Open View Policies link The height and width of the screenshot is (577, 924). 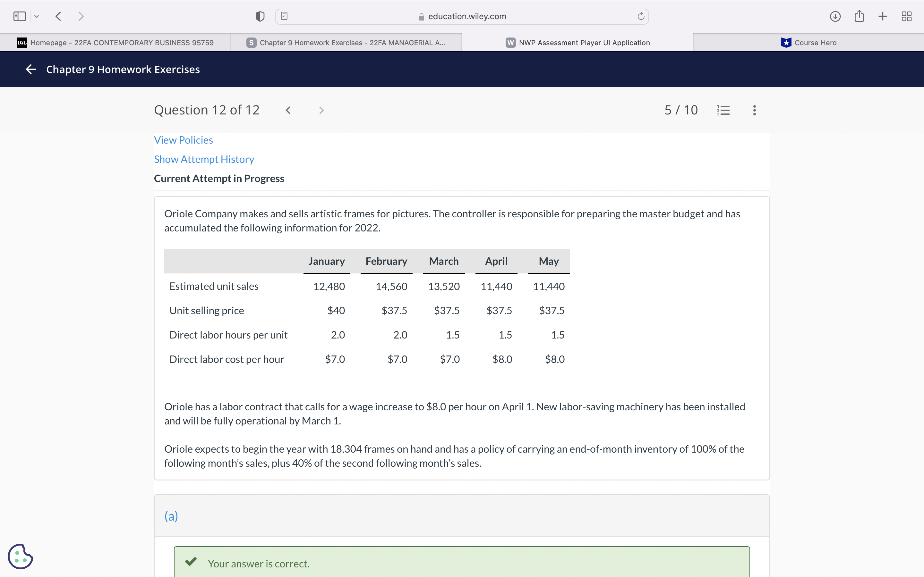[x=183, y=140]
